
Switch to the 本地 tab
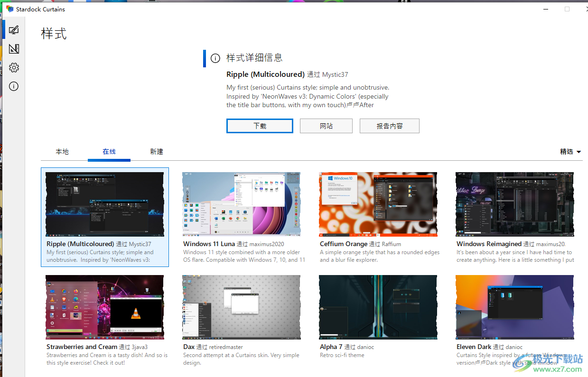tap(62, 152)
